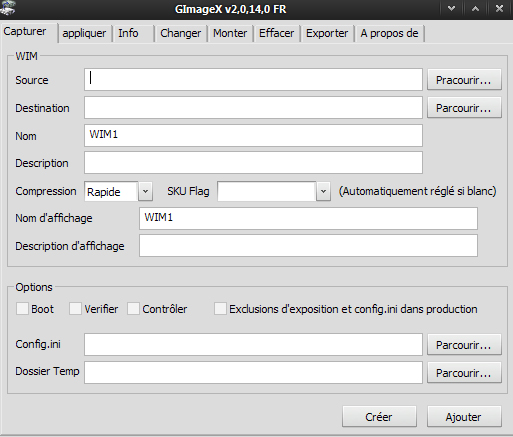This screenshot has width=513, height=437.
Task: Click into the Destination input field
Action: (x=253, y=108)
